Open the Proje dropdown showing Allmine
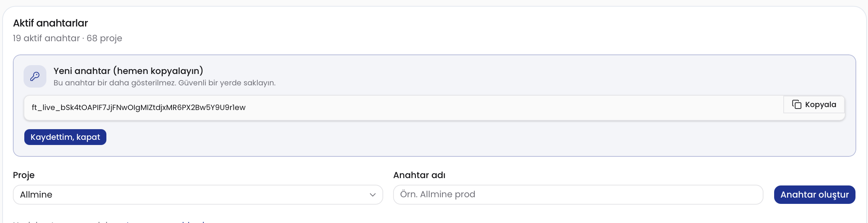The width and height of the screenshot is (868, 223). pyautogui.click(x=198, y=195)
